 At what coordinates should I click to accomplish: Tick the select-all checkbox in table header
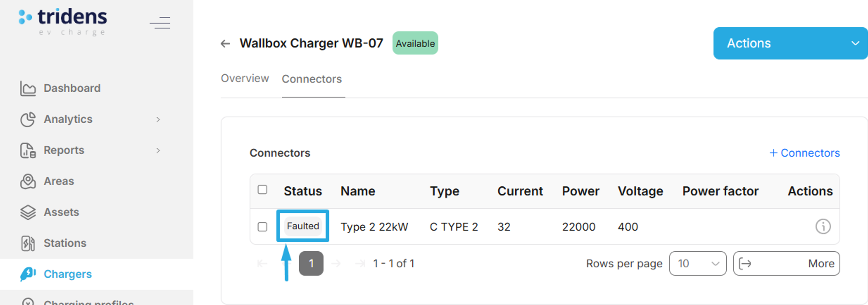pyautogui.click(x=263, y=190)
